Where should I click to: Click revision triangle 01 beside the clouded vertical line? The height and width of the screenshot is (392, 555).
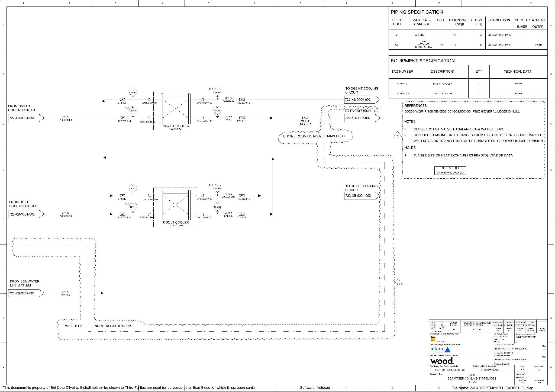[x=398, y=282]
